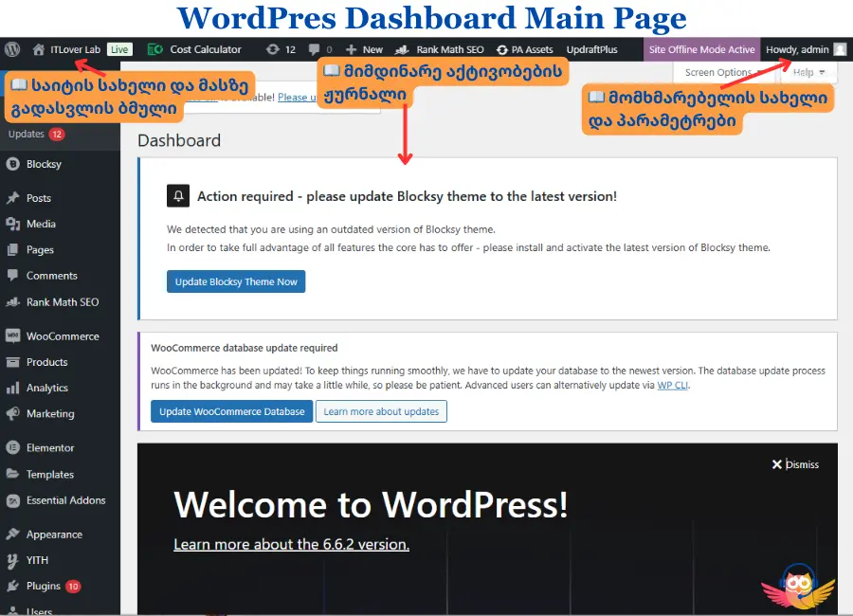Open PA Assets in the top bar
The width and height of the screenshot is (853, 616).
(524, 49)
